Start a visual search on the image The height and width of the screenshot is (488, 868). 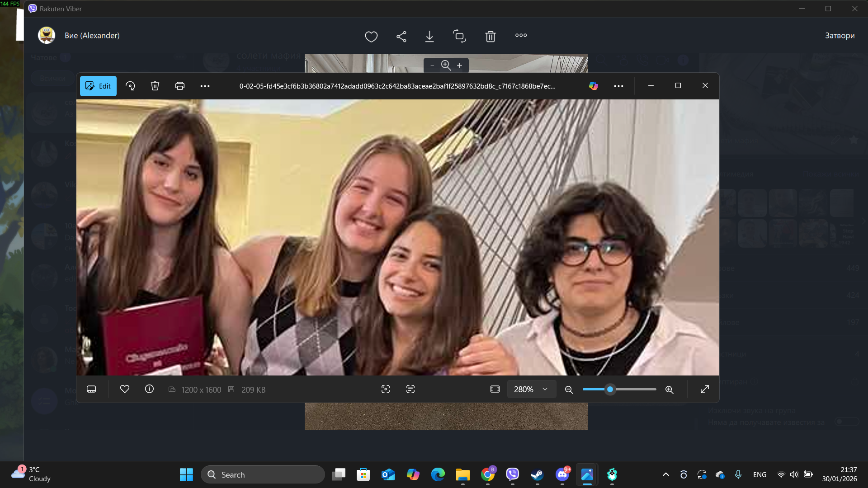point(385,389)
